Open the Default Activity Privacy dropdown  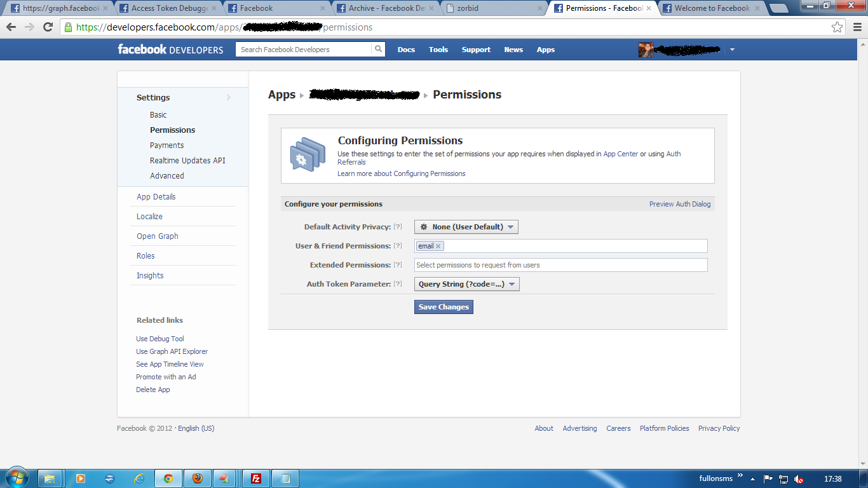click(466, 227)
